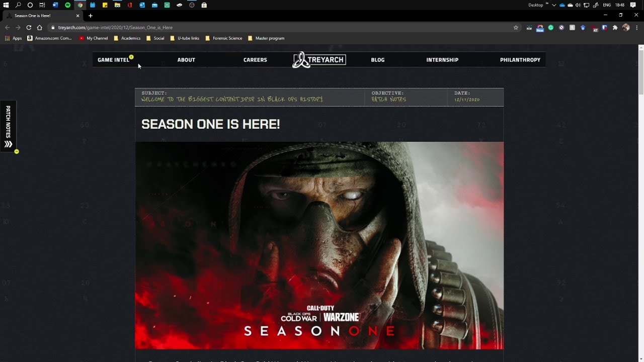Image resolution: width=644 pixels, height=362 pixels.
Task: Open the U-tube links bookmark folder
Action: coord(185,38)
